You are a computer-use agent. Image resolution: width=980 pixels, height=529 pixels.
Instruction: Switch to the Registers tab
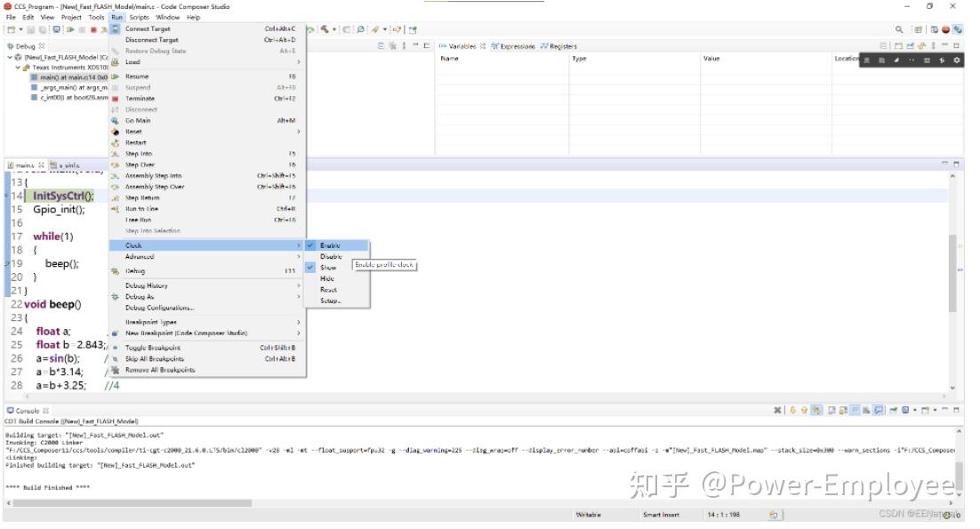click(561, 47)
